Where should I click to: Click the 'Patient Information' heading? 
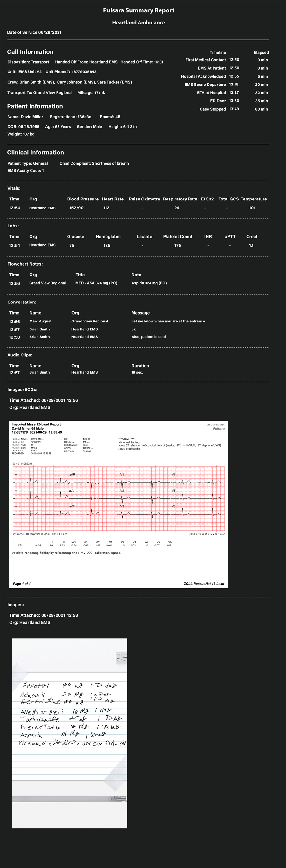point(35,106)
